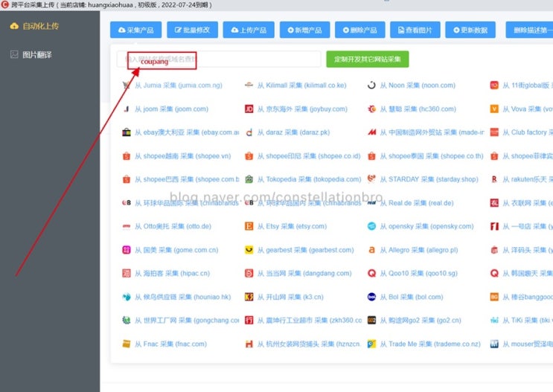Click the shopee印尼 bag icon
553x392 pixels.
[249, 156]
